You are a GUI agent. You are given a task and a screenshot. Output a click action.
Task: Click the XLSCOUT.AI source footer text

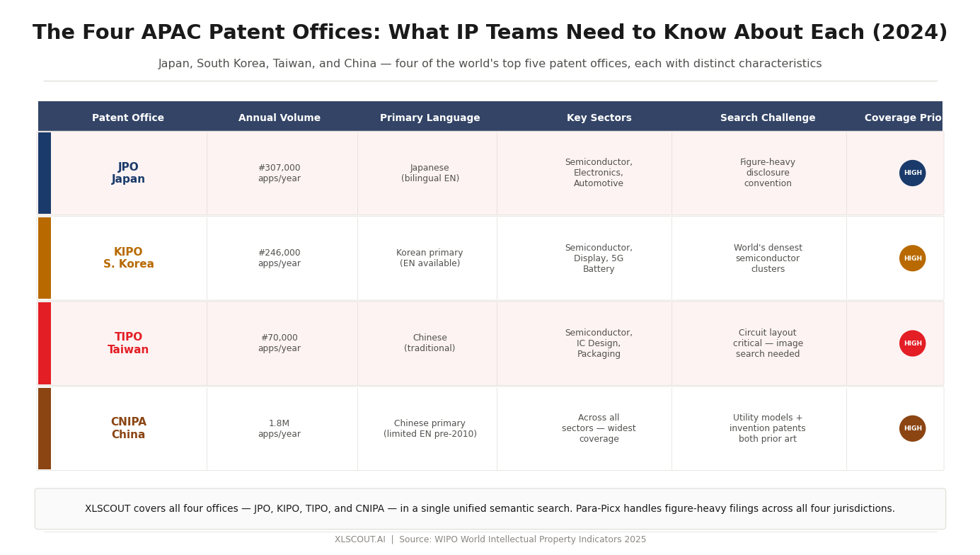click(490, 539)
